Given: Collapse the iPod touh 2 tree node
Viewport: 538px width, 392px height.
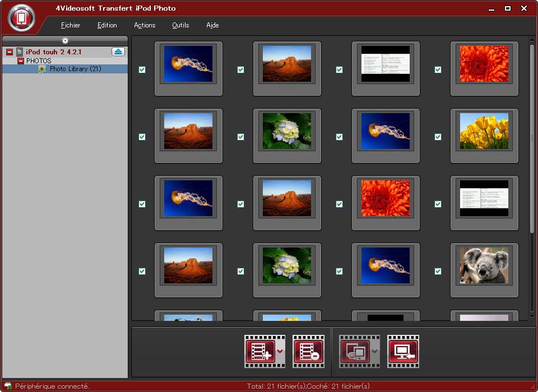Looking at the screenshot, I should click(10, 52).
